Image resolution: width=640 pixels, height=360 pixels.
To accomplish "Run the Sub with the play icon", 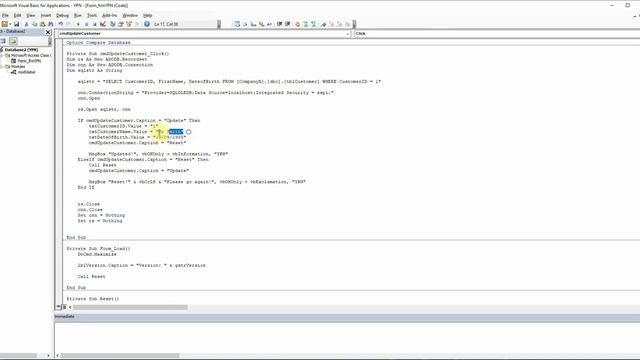I will click(x=78, y=24).
